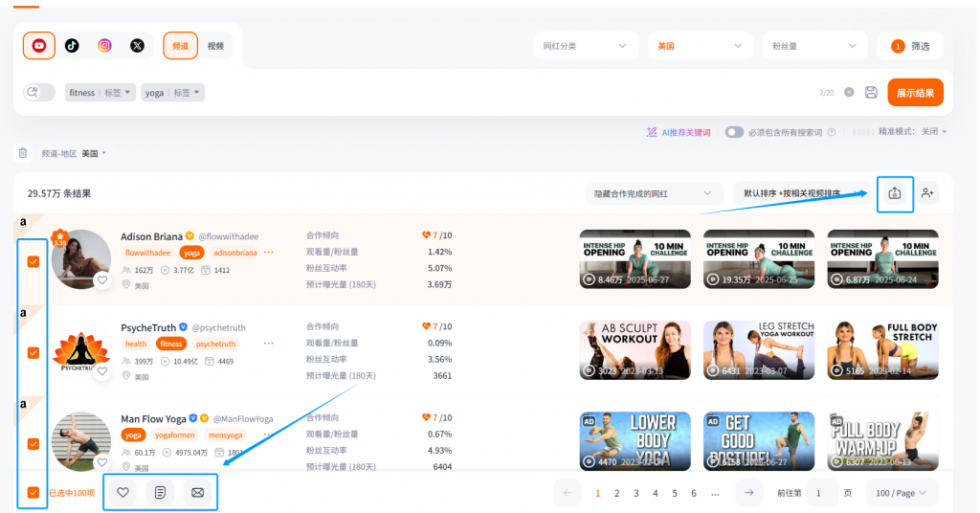
Task: Click the search mode icon before fitness tag
Action: click(x=38, y=93)
